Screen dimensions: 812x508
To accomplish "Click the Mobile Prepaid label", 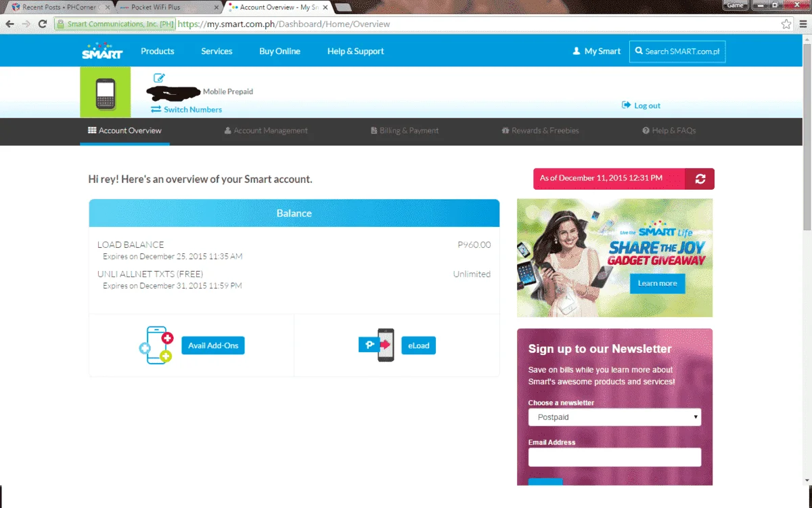I will tap(228, 91).
